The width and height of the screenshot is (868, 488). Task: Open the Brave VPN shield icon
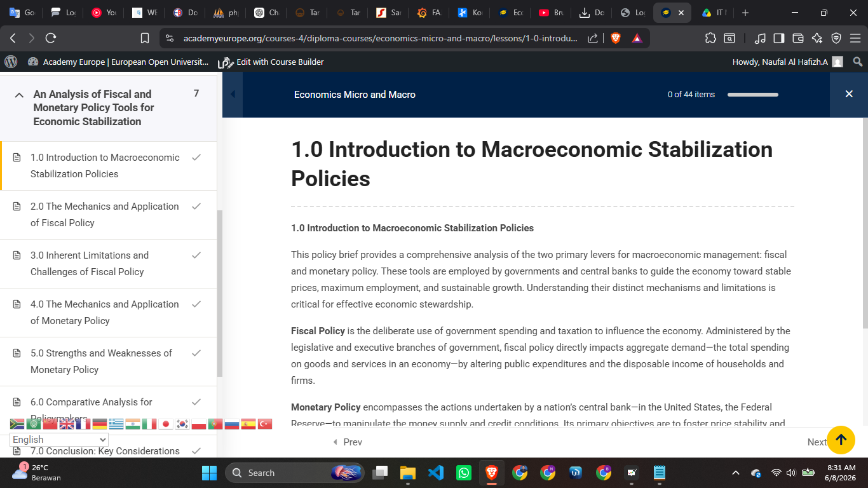(x=836, y=38)
